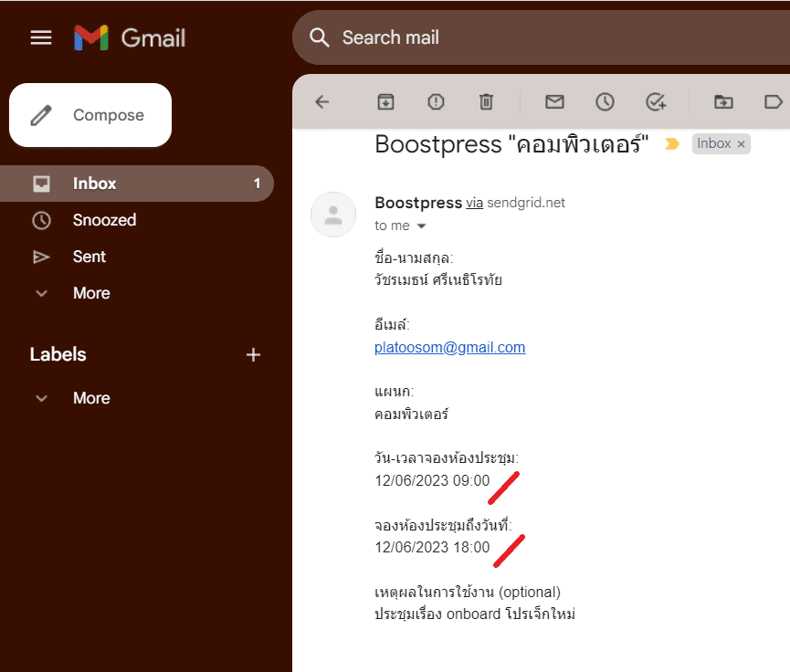790x672 pixels.
Task: Archive this email
Action: click(x=386, y=102)
